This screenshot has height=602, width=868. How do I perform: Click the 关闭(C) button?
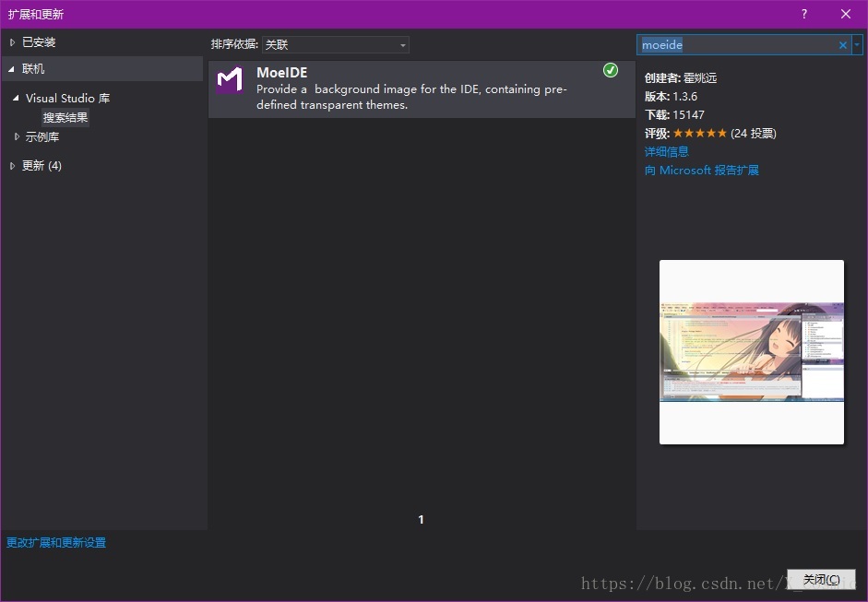822,579
